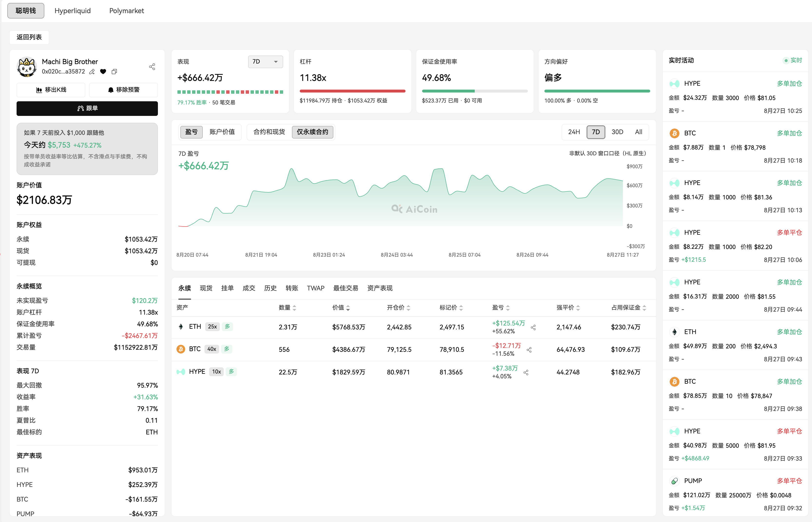The width and height of the screenshot is (812, 522).
Task: Click the 返回列表 button
Action: [x=29, y=37]
